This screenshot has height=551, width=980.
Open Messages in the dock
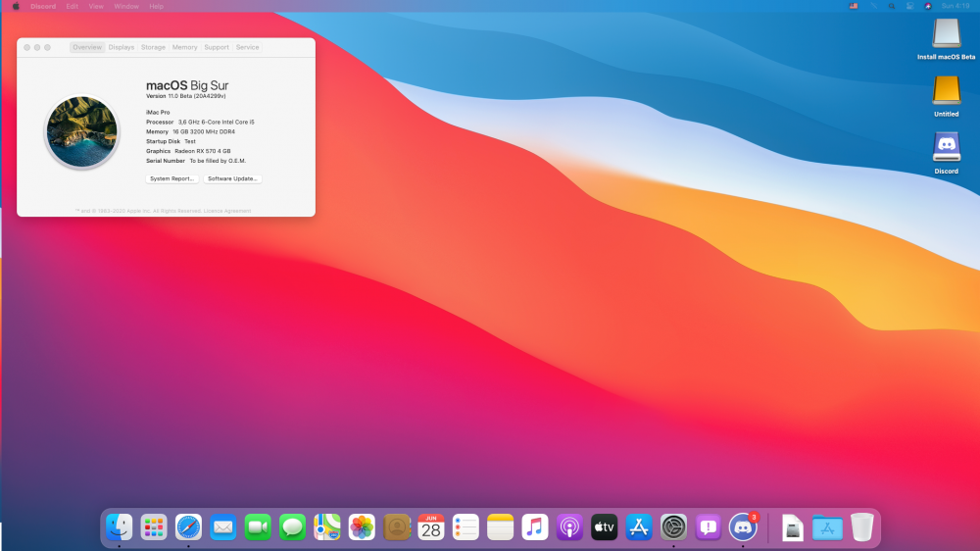[292, 527]
